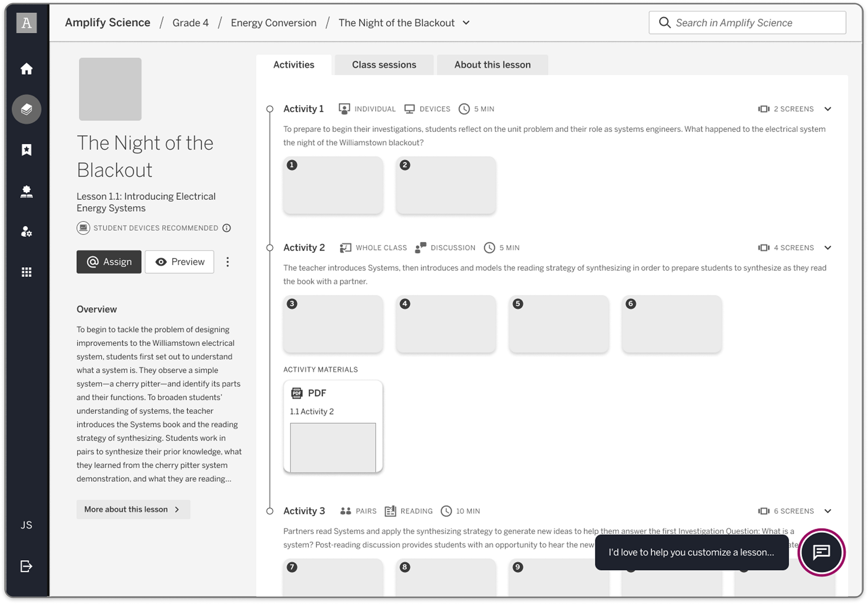Image resolution: width=868 pixels, height=604 pixels.
Task: Click the Activity 1 timeline marker
Action: 269,109
